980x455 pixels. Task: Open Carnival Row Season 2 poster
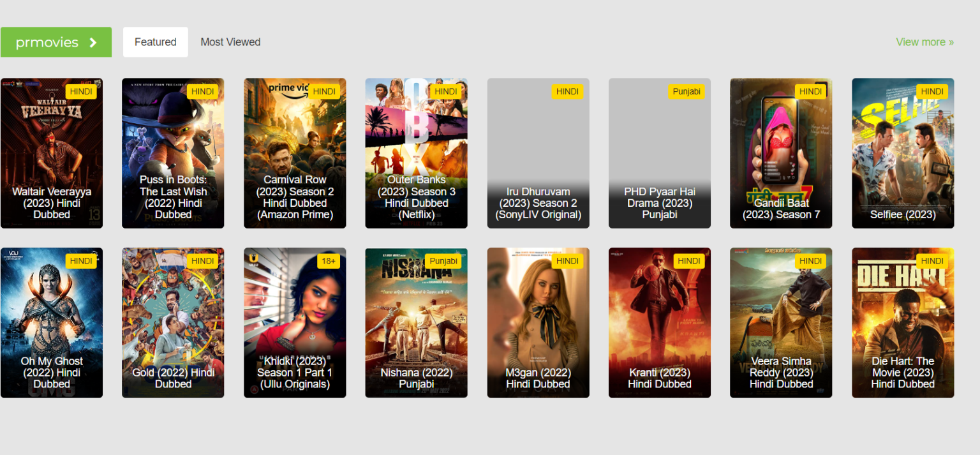tap(295, 153)
